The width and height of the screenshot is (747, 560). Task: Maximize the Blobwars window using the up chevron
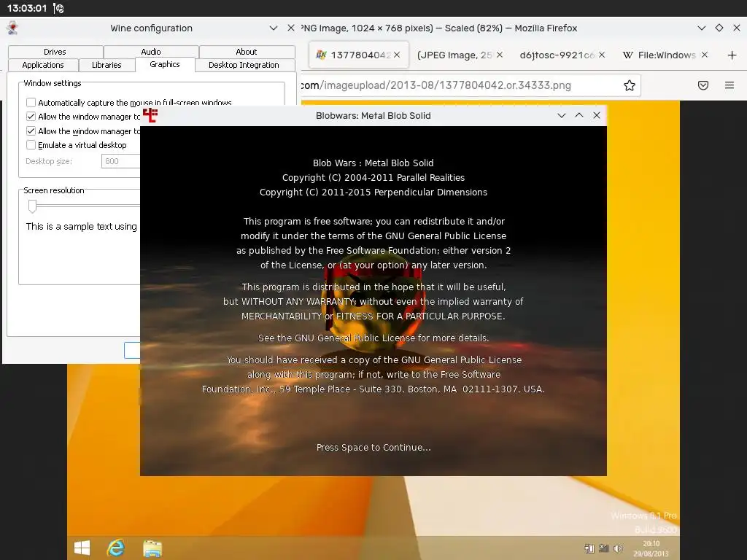click(579, 115)
